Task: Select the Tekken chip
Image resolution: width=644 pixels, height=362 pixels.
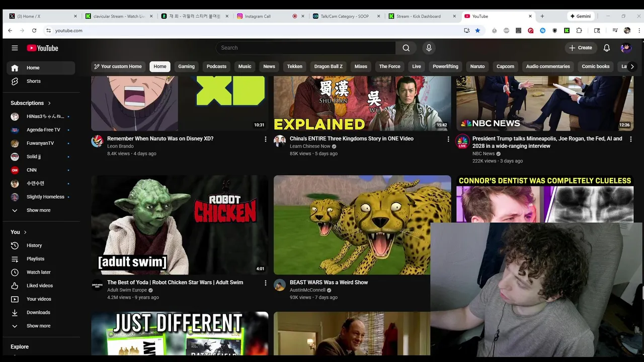Action: (295, 66)
